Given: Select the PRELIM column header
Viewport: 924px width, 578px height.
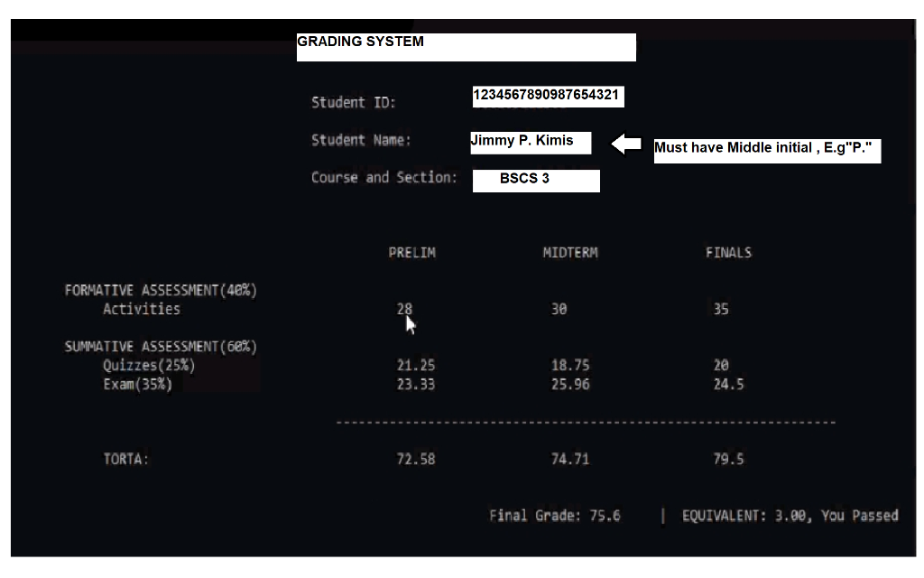Looking at the screenshot, I should coord(411,253).
